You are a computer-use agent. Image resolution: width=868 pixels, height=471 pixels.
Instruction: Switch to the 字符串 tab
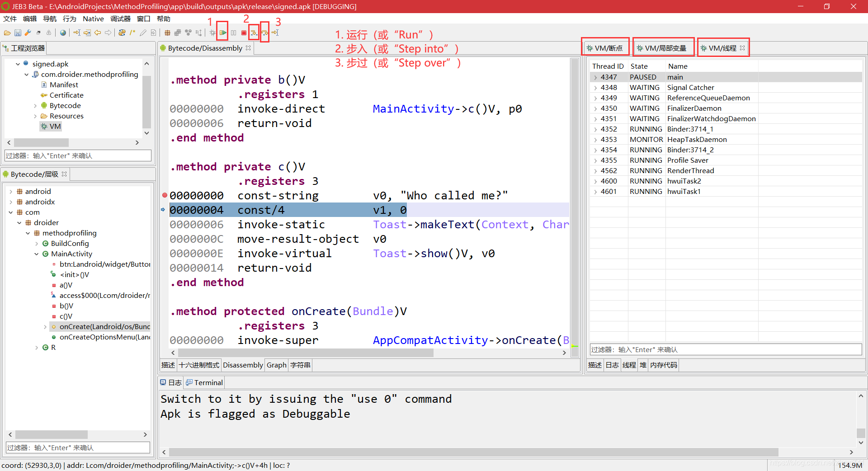[301, 365]
